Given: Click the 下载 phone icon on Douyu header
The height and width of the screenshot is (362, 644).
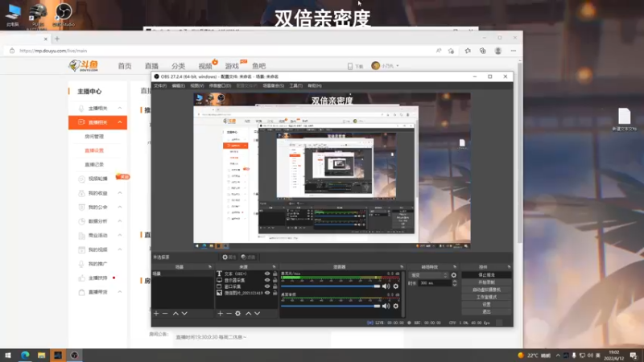Looking at the screenshot, I should 350,66.
